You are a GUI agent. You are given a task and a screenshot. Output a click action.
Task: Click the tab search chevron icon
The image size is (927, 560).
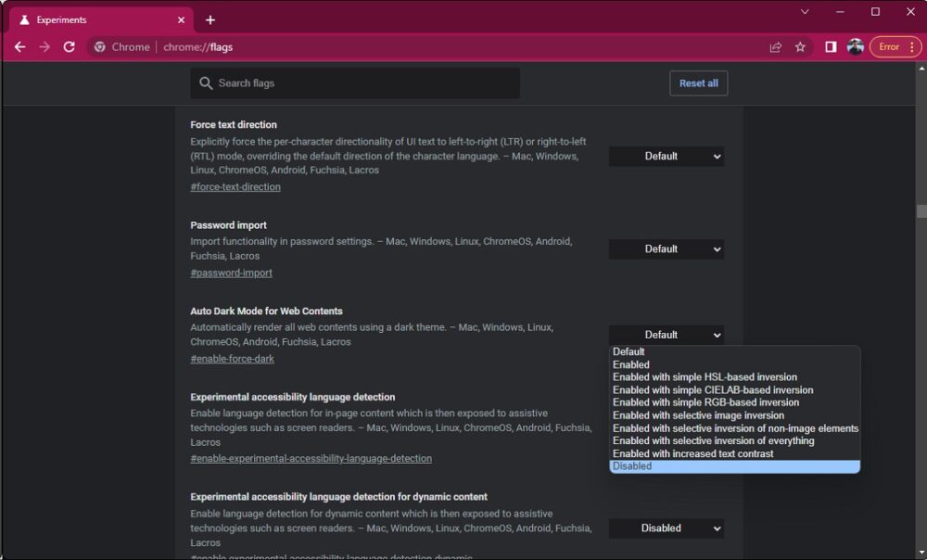pos(805,12)
